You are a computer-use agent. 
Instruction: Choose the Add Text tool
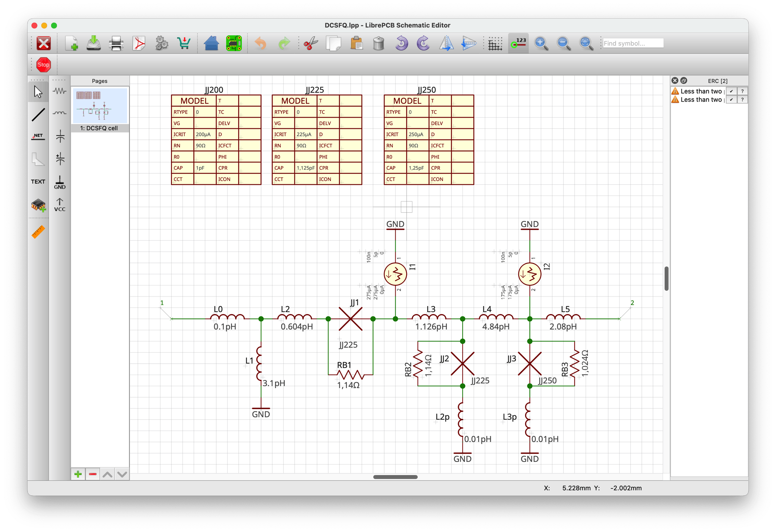pos(38,181)
